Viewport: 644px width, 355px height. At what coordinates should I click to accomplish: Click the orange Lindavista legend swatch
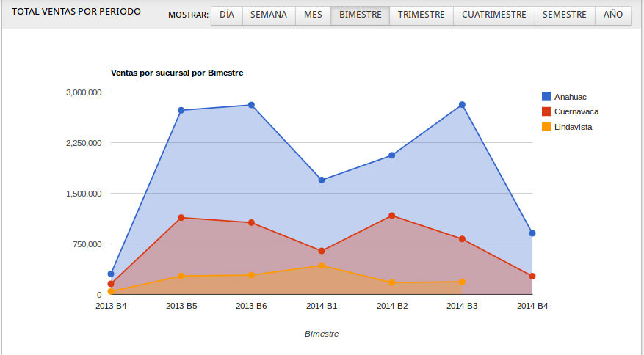pyautogui.click(x=546, y=127)
